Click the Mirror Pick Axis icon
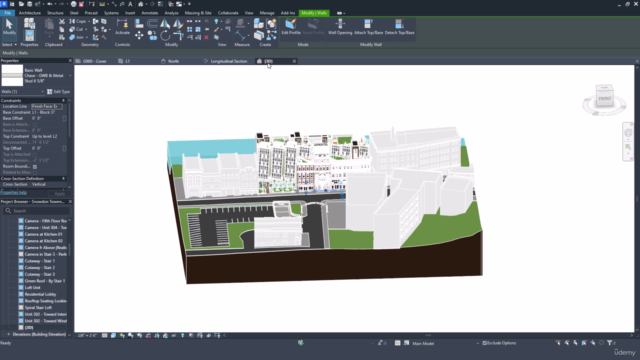Screen dimensions: 640x360 (165, 24)
